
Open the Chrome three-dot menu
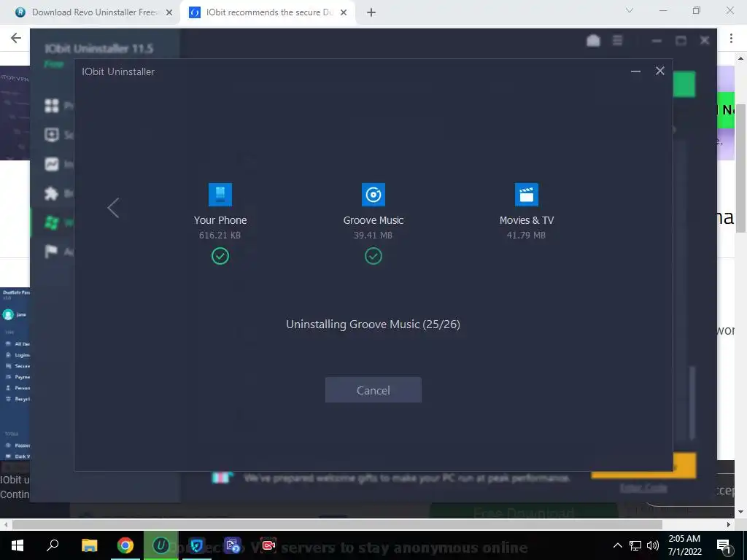[x=731, y=39]
